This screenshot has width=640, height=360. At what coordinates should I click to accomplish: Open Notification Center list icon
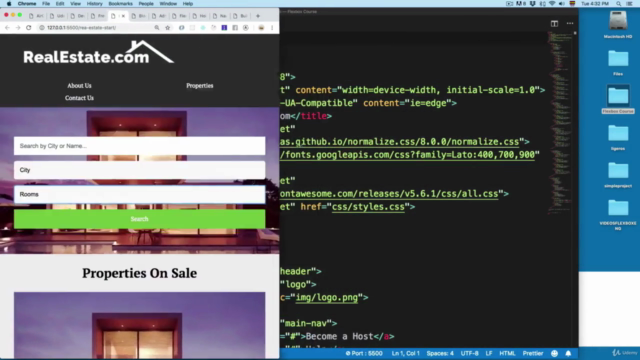(x=630, y=4)
